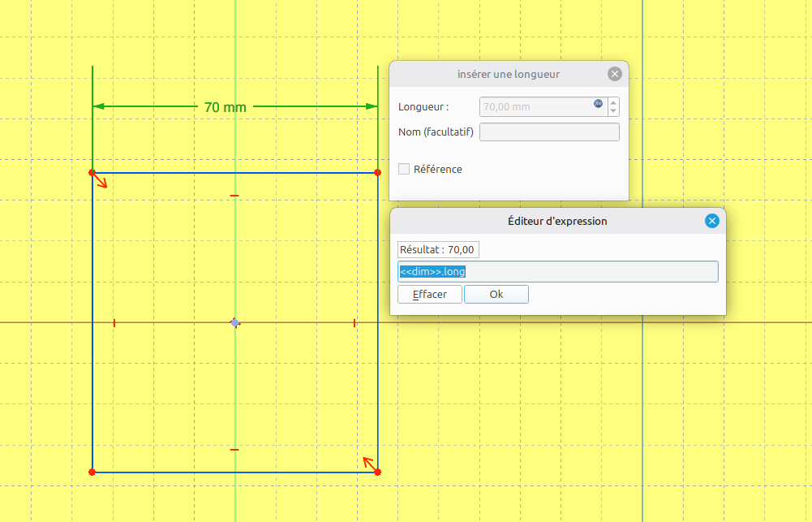Viewport: 812px width, 522px height.
Task: Click the symmetry arrow icon at top-left corner
Action: click(102, 182)
